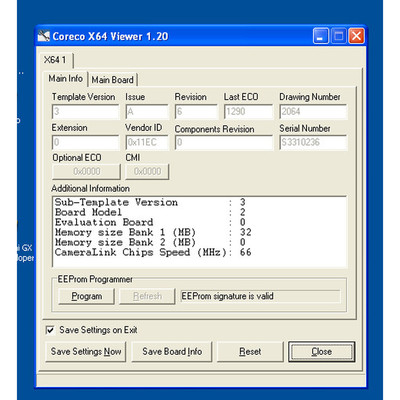
Task: Click the Serial Number field
Action: tap(313, 142)
